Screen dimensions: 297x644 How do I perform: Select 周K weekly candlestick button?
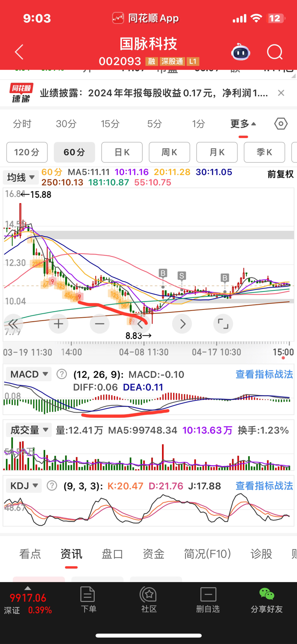click(169, 152)
